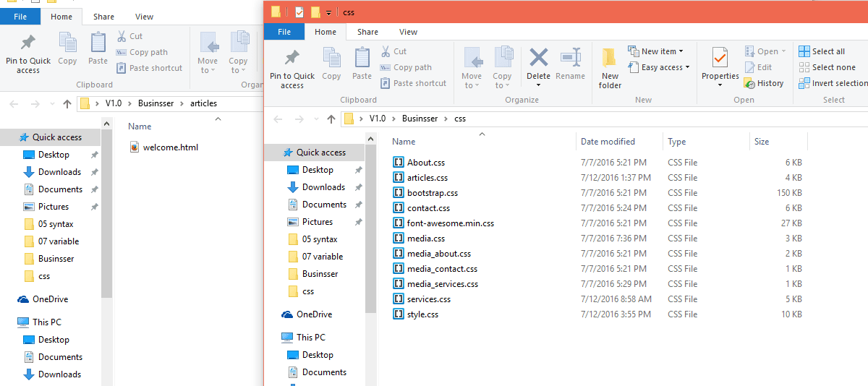Image resolution: width=868 pixels, height=386 pixels.
Task: Open the View tab in articles window
Action: (x=144, y=17)
